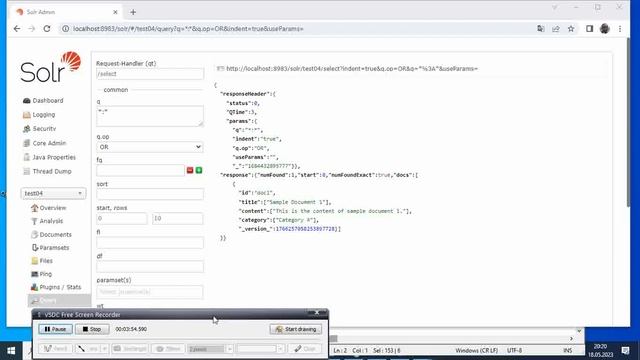Close the Solr Admin tab

point(115,12)
